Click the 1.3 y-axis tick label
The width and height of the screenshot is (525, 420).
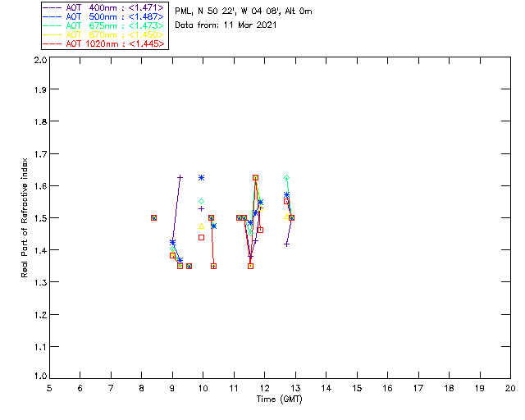pos(40,282)
